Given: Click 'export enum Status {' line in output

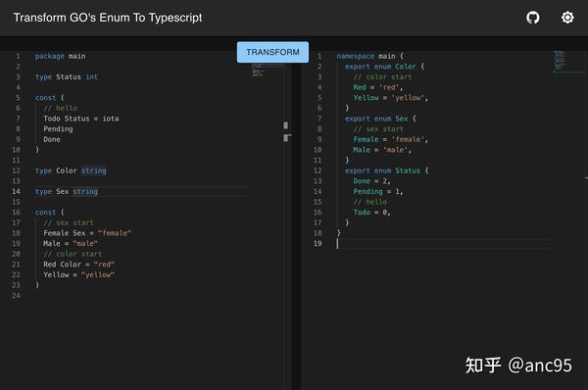Looking at the screenshot, I should pyautogui.click(x=387, y=171).
